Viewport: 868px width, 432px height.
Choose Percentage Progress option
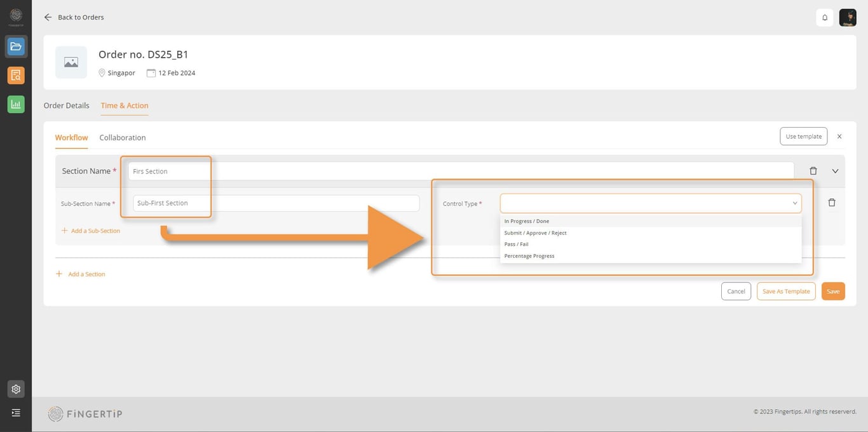tap(651, 255)
